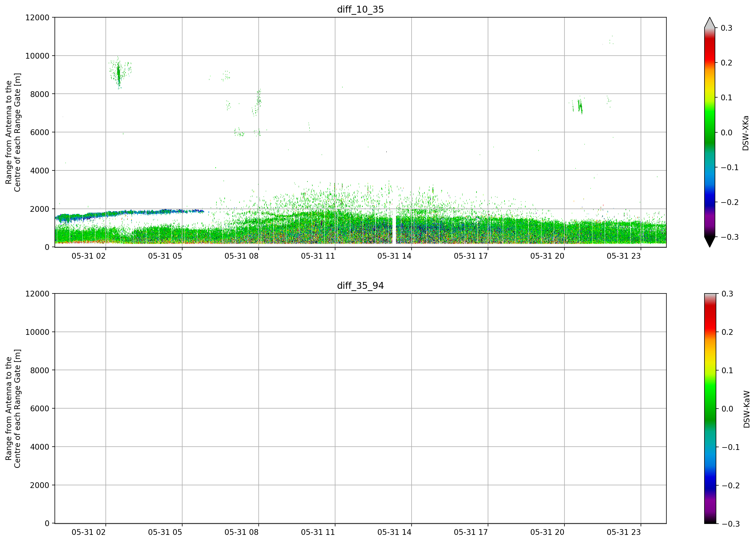Click "05-31 02" tick label under diff_35_94
756x542 pixels.
pyautogui.click(x=89, y=532)
